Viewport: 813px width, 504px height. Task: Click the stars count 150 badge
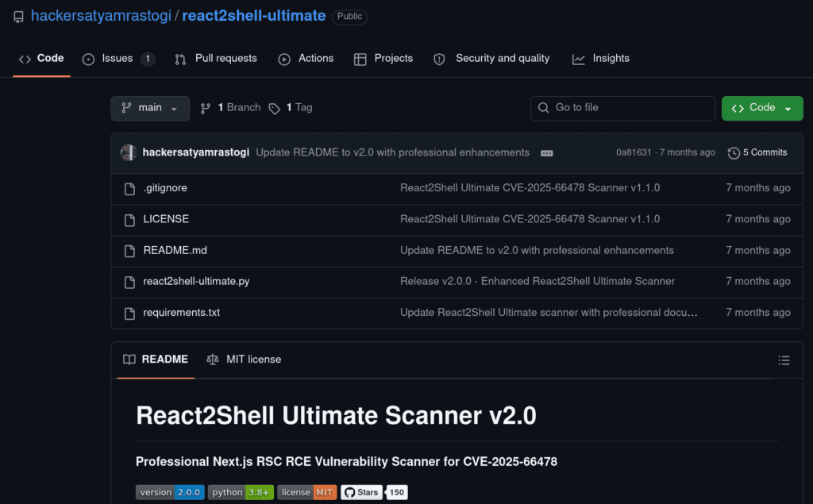click(x=397, y=493)
